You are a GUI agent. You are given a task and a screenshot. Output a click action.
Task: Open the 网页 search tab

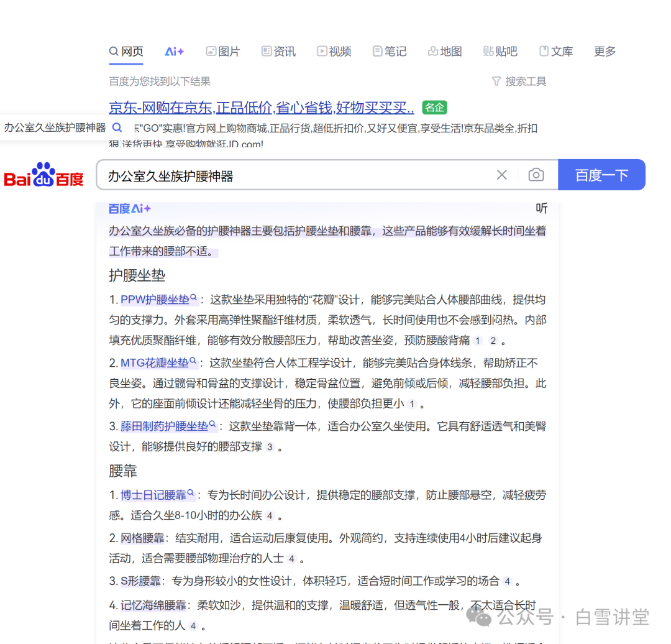tap(126, 52)
